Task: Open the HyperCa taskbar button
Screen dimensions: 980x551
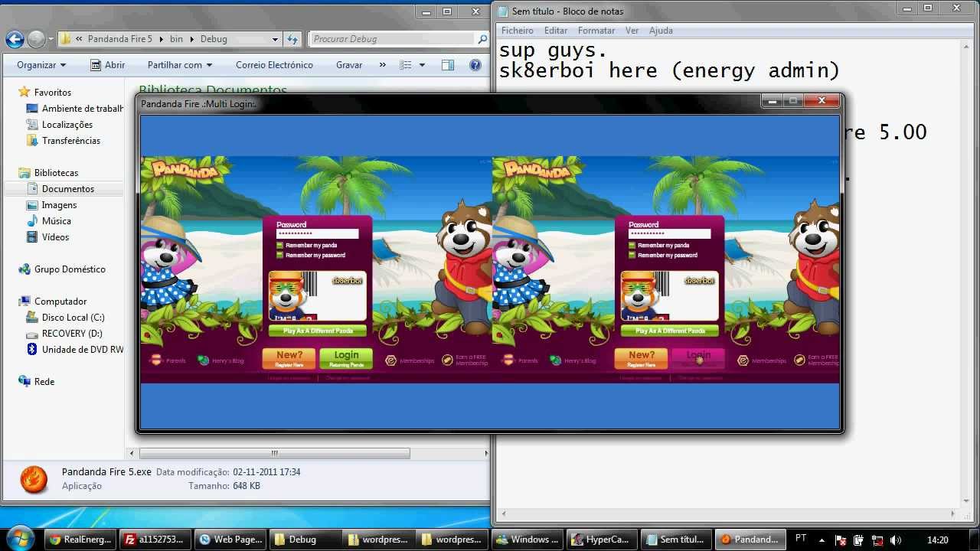Action: coord(602,540)
